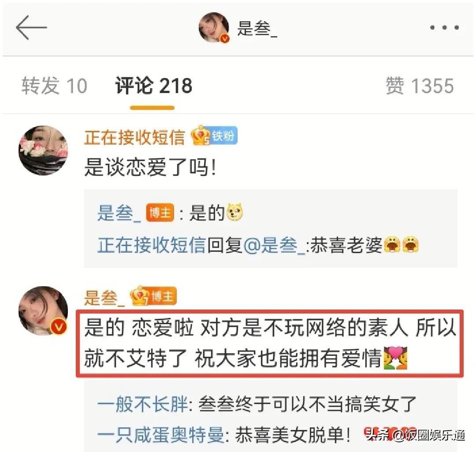
Task: Open avatar of commenter 正在接收短信
Action: click(x=43, y=150)
